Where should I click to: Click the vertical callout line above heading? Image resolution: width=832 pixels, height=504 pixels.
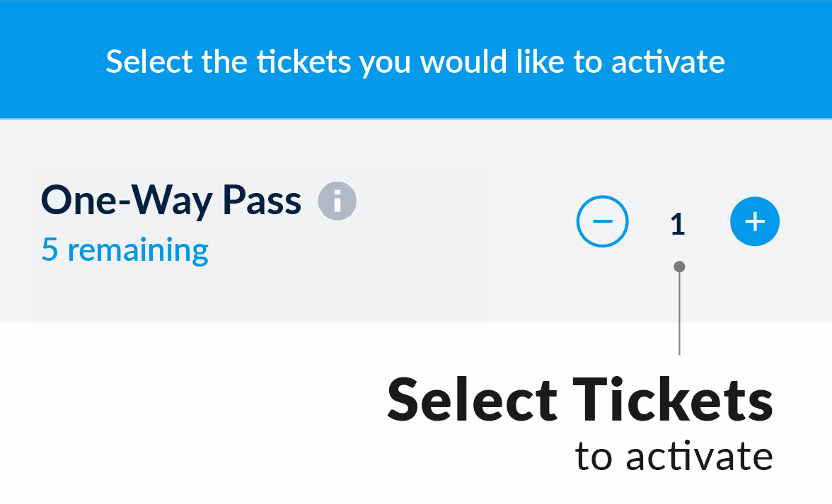pos(679,313)
